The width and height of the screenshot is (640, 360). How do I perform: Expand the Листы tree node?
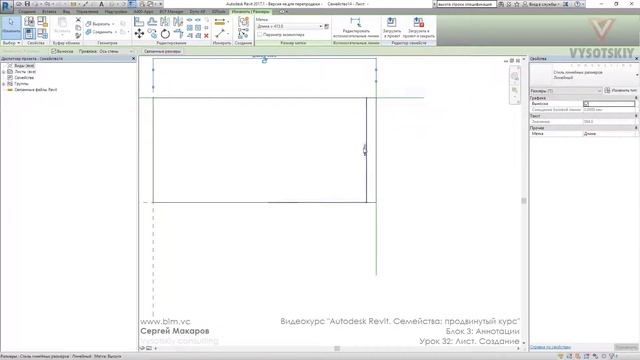4,71
